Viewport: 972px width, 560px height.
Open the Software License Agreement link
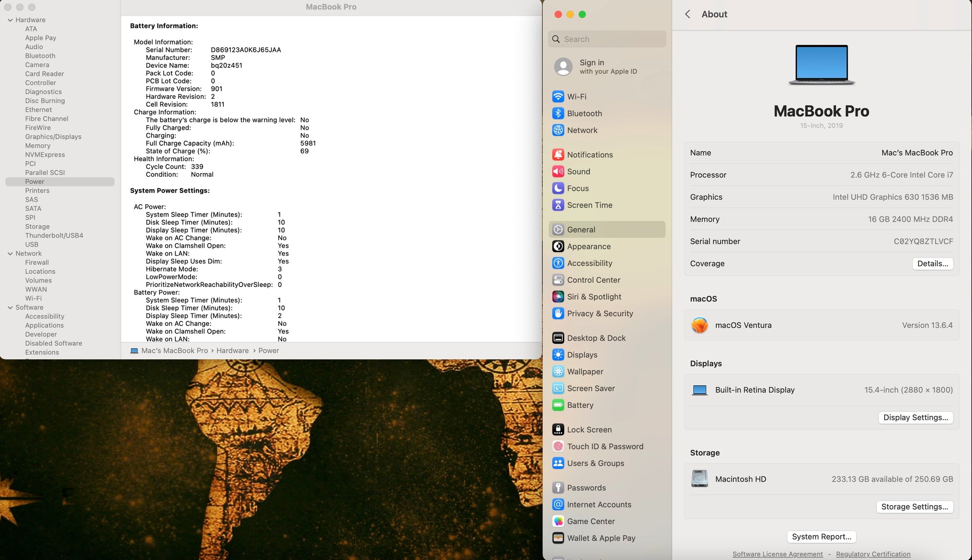[777, 554]
